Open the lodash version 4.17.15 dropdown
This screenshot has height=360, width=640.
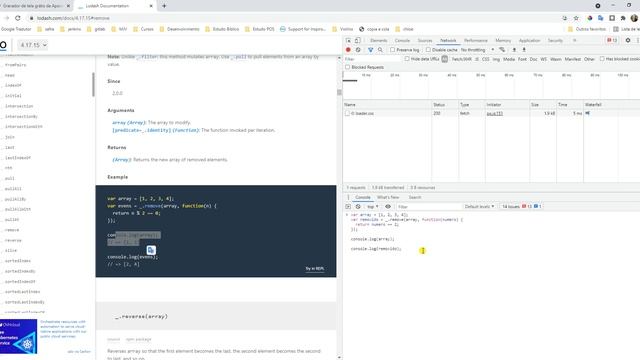tap(33, 45)
